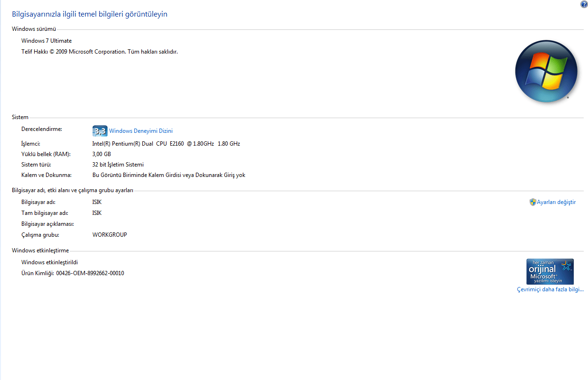The image size is (588, 380).
Task: Select the Windows 7 Ultimate text
Action: 46,41
